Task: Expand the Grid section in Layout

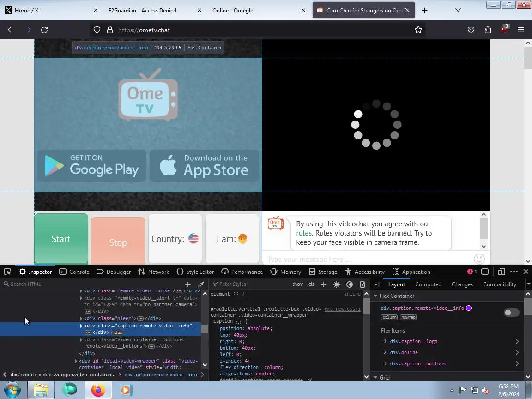Action: pos(375,377)
